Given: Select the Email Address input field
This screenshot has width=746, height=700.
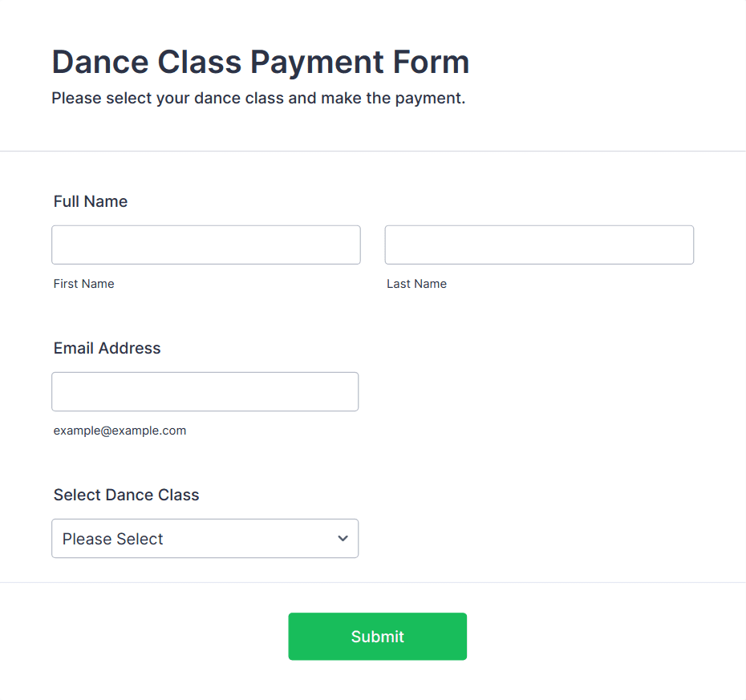Looking at the screenshot, I should 205,392.
